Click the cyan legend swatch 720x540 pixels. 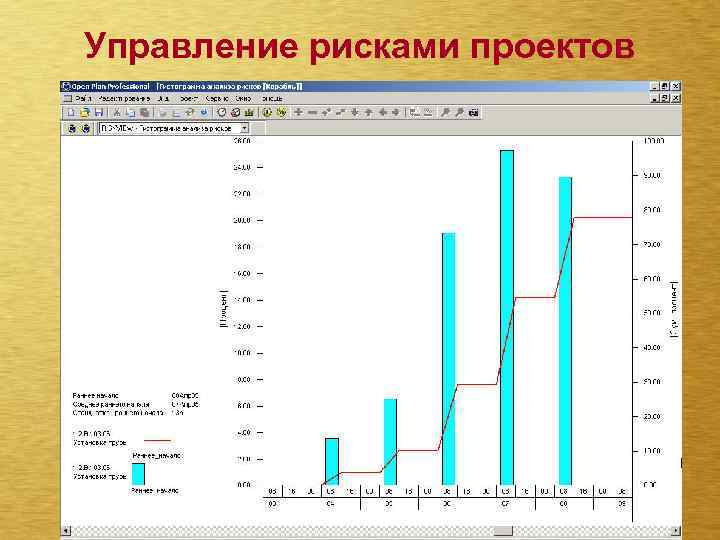pyautogui.click(x=138, y=474)
